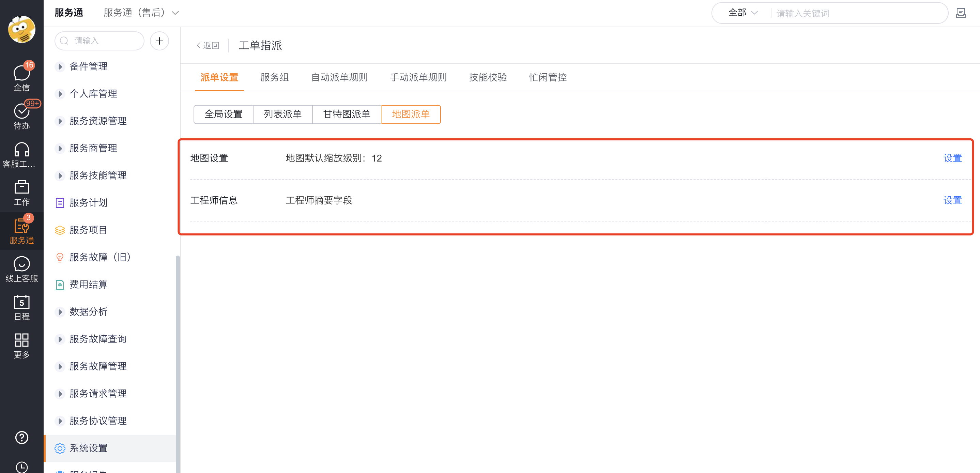
Task: Click the 系统设置 gear icon
Action: (x=60, y=448)
